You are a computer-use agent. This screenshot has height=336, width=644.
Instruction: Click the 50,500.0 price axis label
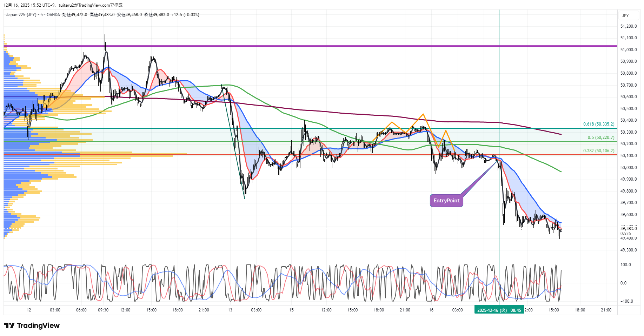click(628, 109)
